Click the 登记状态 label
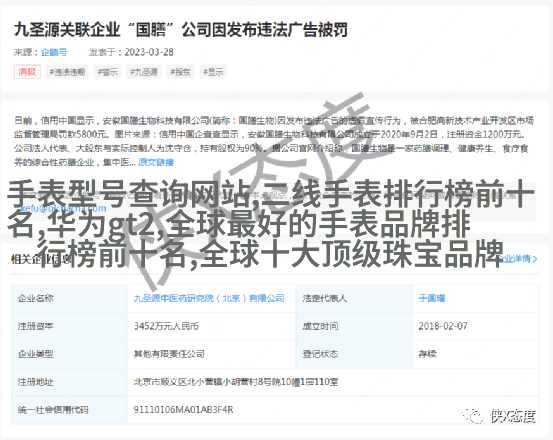Viewport: 553px width, 440px height. point(320,354)
